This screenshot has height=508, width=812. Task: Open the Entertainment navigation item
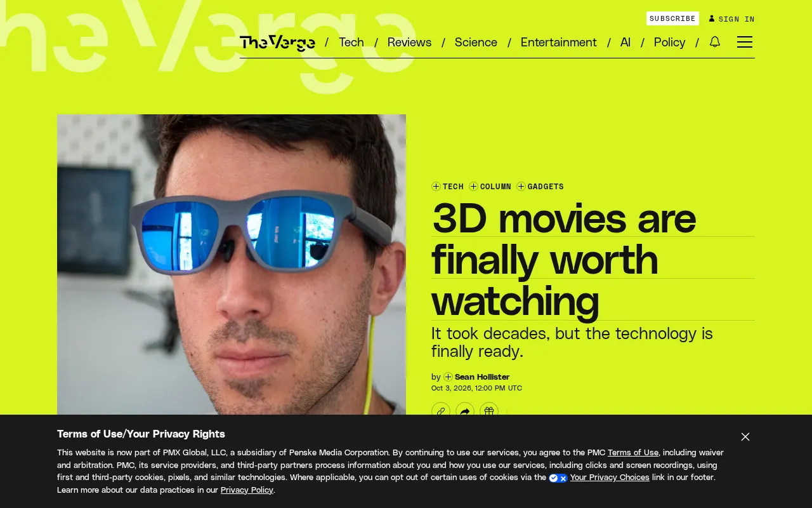[x=559, y=42]
